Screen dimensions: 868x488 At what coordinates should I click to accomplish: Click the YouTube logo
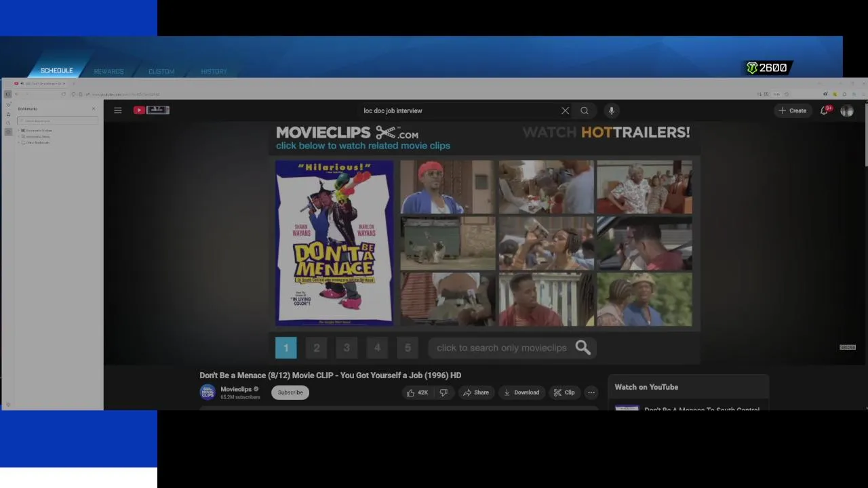click(x=151, y=110)
